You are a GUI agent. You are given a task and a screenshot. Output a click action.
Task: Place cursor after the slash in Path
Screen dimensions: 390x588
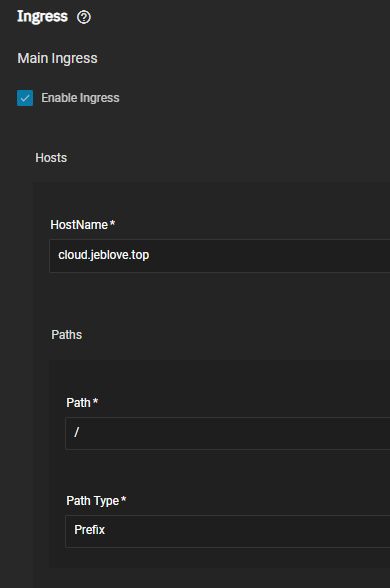click(x=80, y=432)
